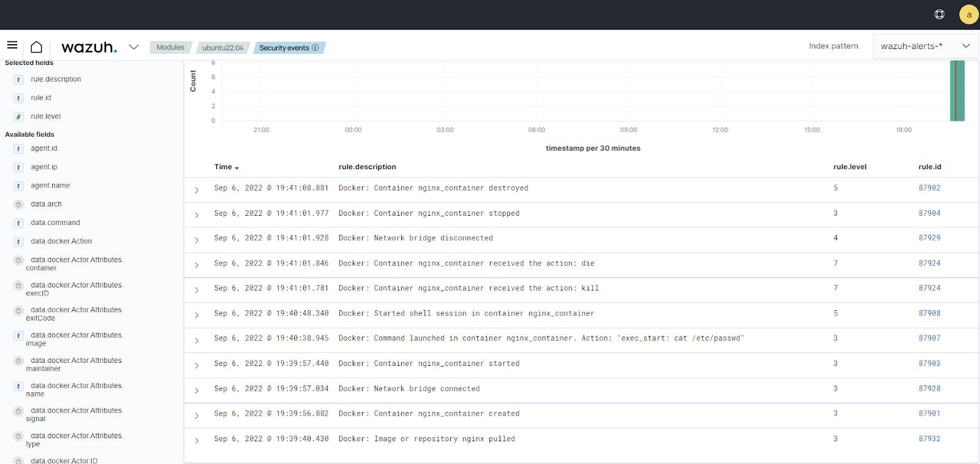The width and height of the screenshot is (980, 464).
Task: Open rule 87907 link
Action: pos(930,338)
